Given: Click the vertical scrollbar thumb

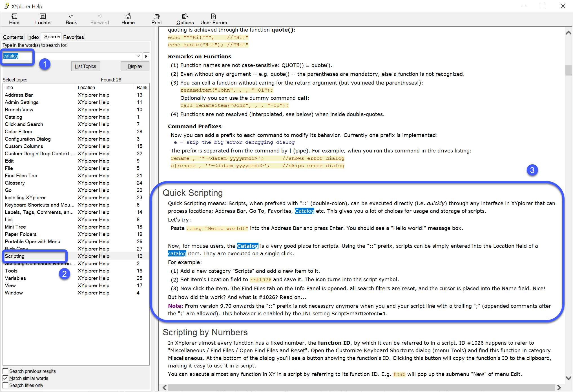Looking at the screenshot, I should click(x=568, y=70).
